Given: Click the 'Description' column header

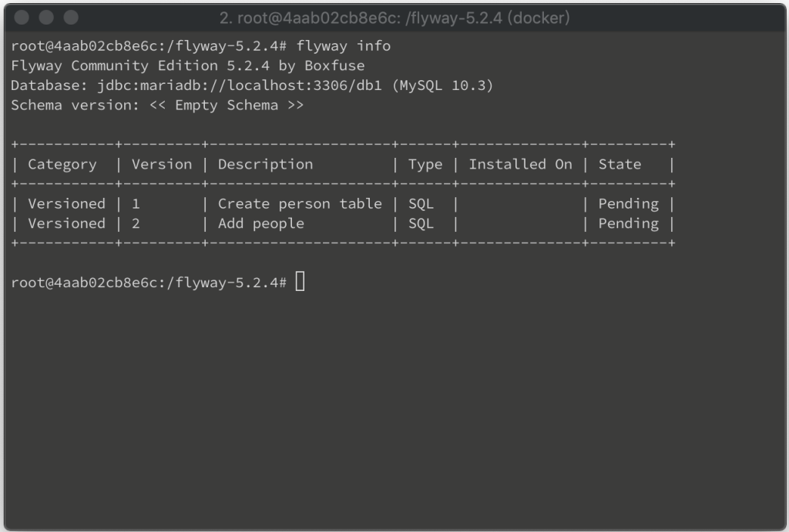Looking at the screenshot, I should (265, 165).
